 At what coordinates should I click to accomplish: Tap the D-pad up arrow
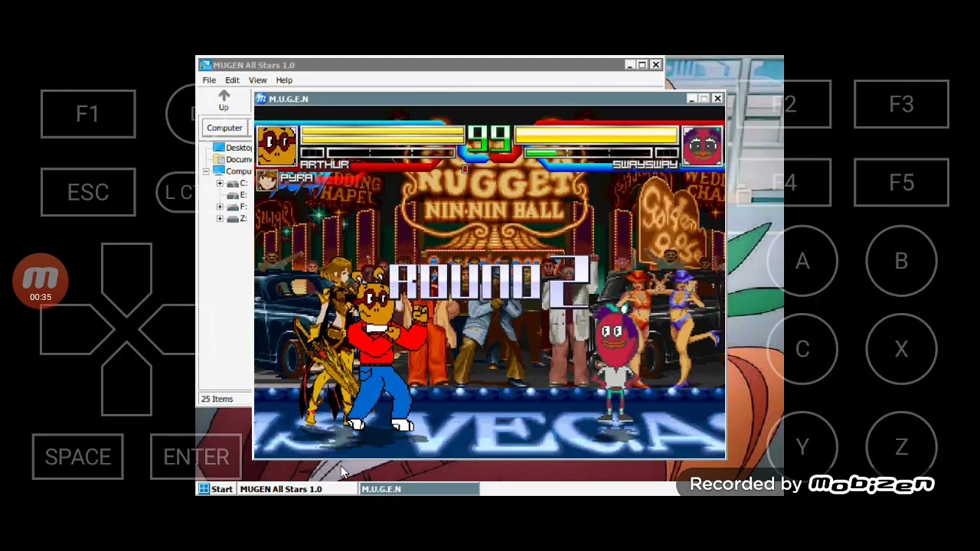point(126,279)
